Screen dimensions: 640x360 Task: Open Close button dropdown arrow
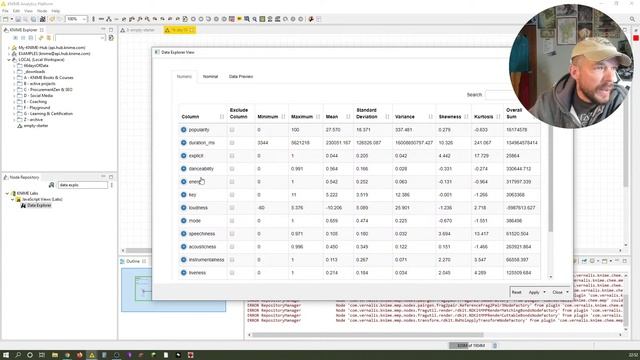tap(567, 292)
